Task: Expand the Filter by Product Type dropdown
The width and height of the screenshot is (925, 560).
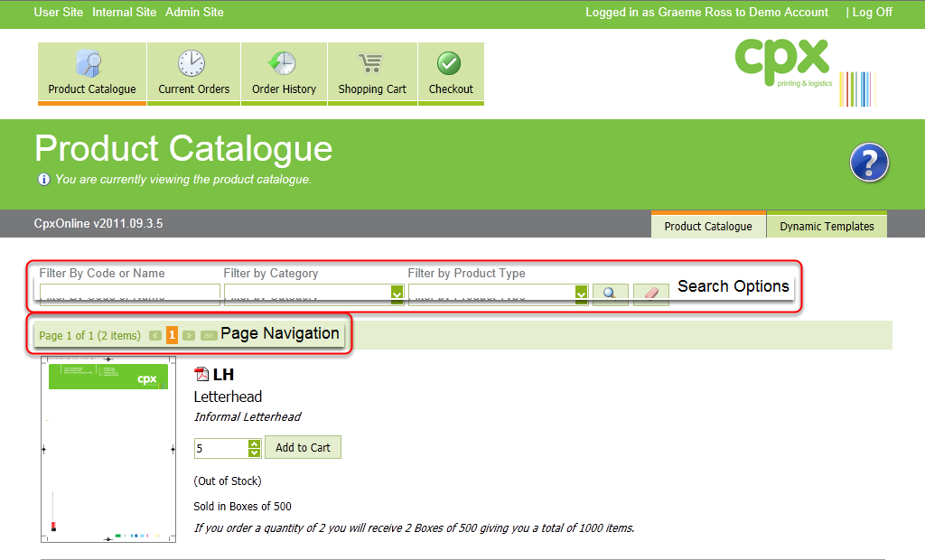Action: [x=581, y=294]
